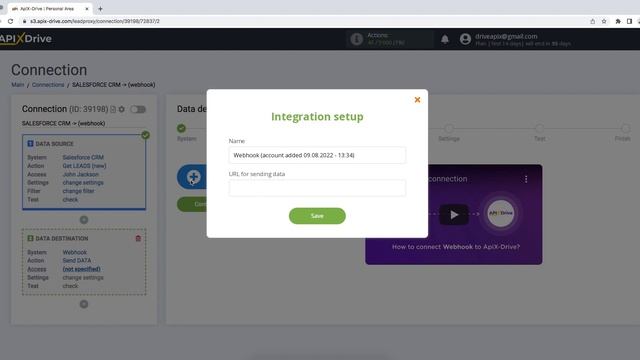640x360 pixels.
Task: Open Webhook system link in Data Destination
Action: pos(74,252)
